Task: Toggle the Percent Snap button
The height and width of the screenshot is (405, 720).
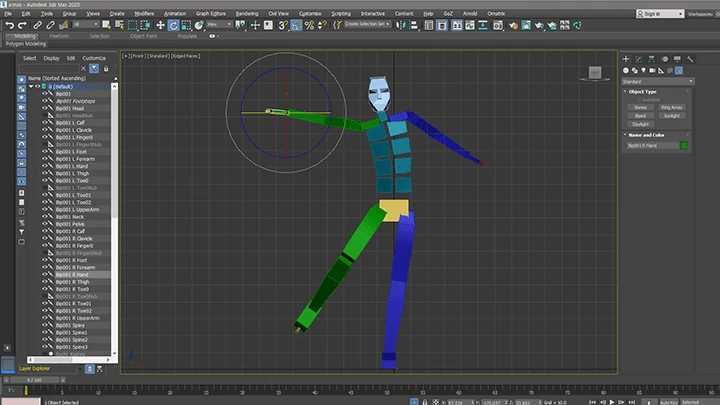Action: click(x=309, y=25)
